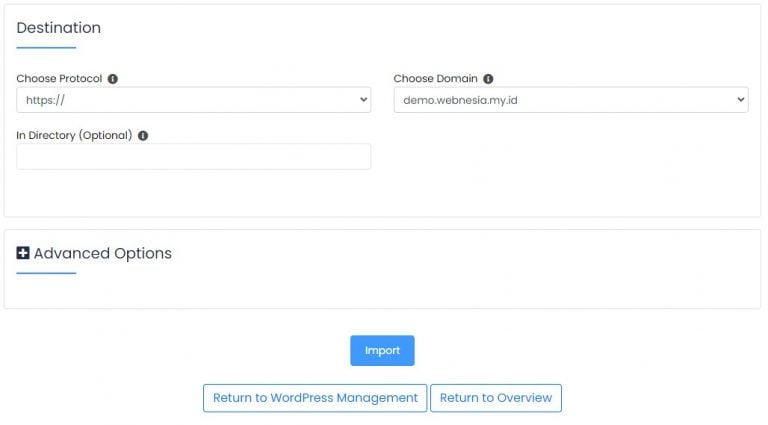The image size is (768, 425).
Task: Click the blue Import button
Action: [x=382, y=351]
